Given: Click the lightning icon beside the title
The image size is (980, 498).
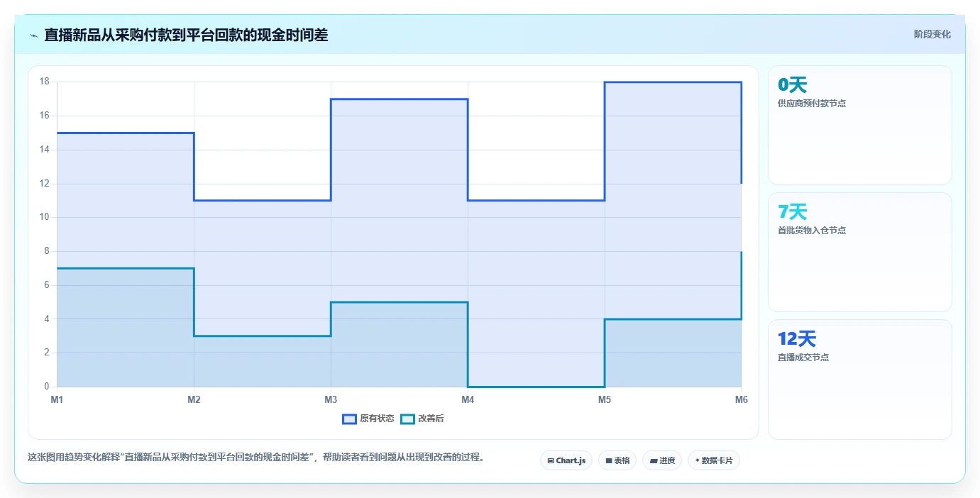Looking at the screenshot, I should pos(33,35).
